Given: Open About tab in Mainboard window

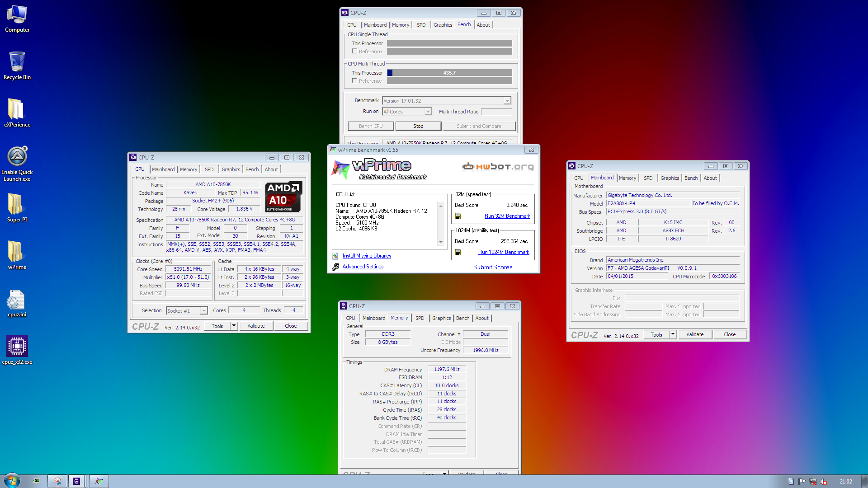Looking at the screenshot, I should (710, 178).
